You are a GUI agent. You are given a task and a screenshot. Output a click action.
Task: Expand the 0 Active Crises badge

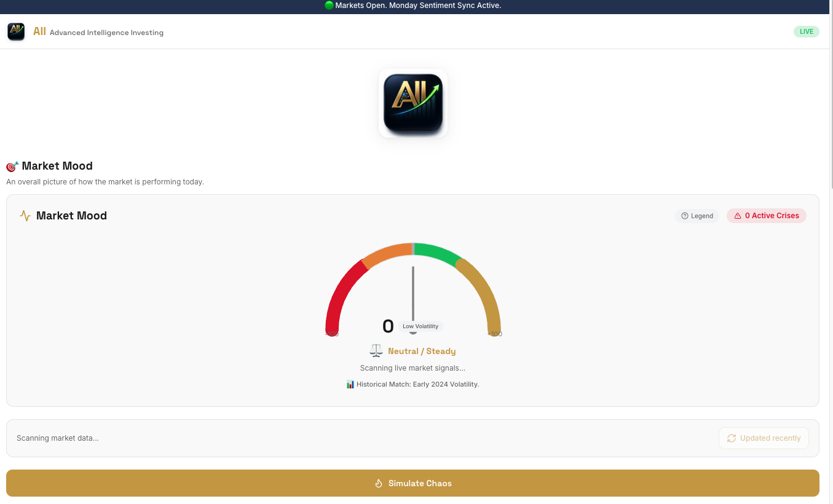coord(766,216)
